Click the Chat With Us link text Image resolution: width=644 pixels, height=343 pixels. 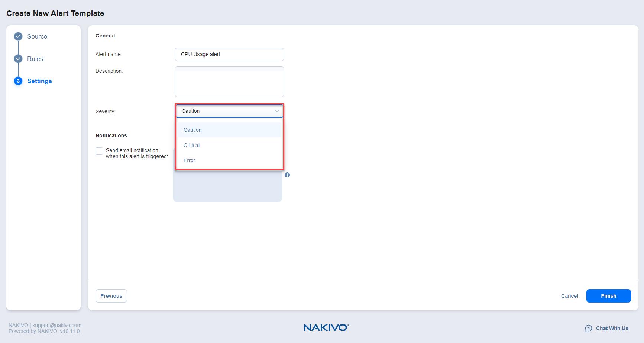click(612, 328)
